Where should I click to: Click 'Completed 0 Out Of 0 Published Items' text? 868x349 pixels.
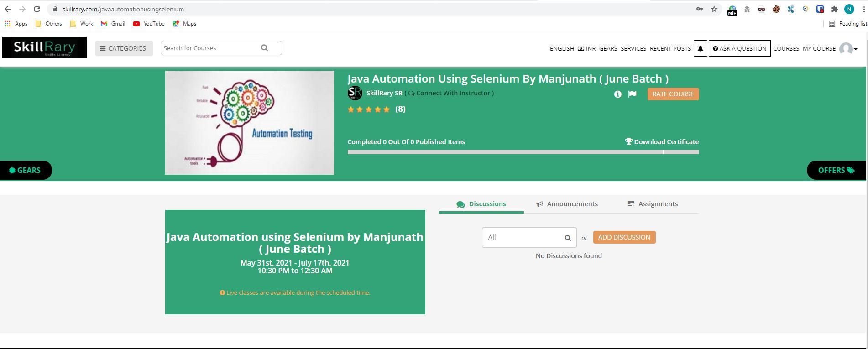click(x=406, y=142)
